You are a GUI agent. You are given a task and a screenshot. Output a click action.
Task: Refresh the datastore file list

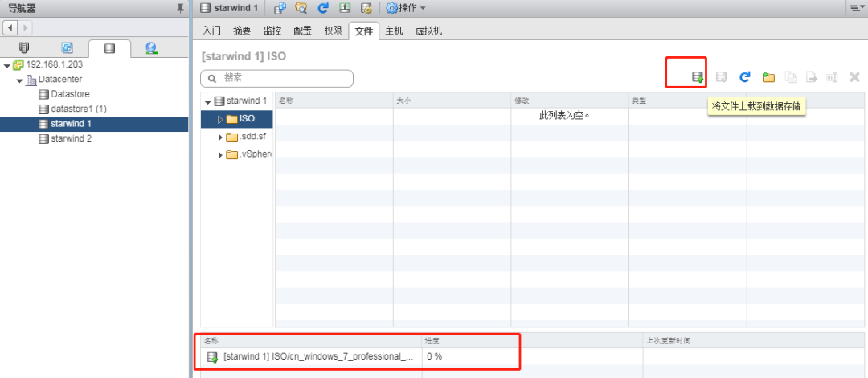(745, 77)
